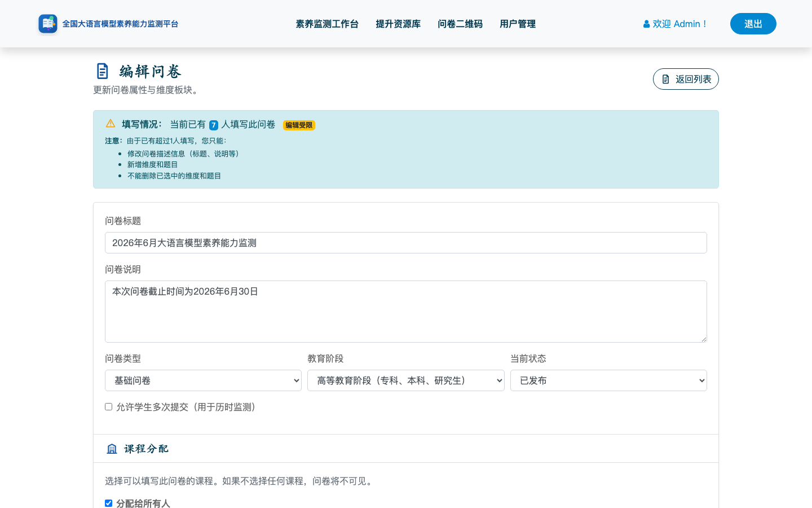Screen dimensions: 812x508
Task: Click 修改问卷描述信息 list item
Action: point(184,154)
